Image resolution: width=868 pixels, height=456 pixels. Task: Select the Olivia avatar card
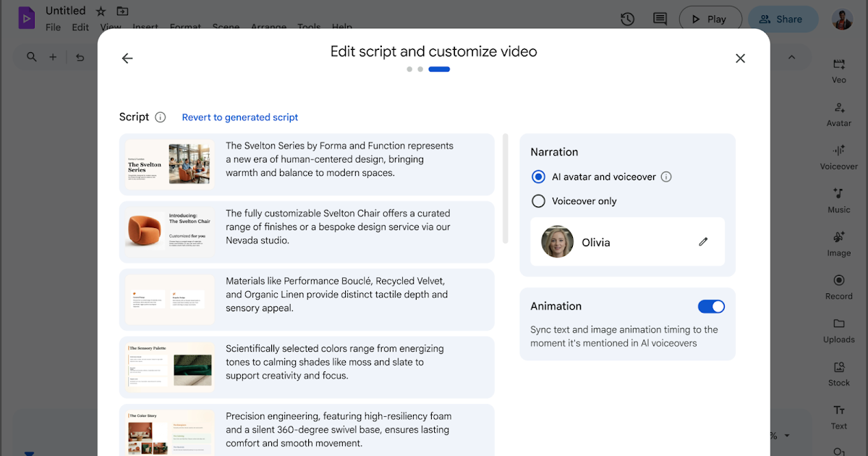627,242
